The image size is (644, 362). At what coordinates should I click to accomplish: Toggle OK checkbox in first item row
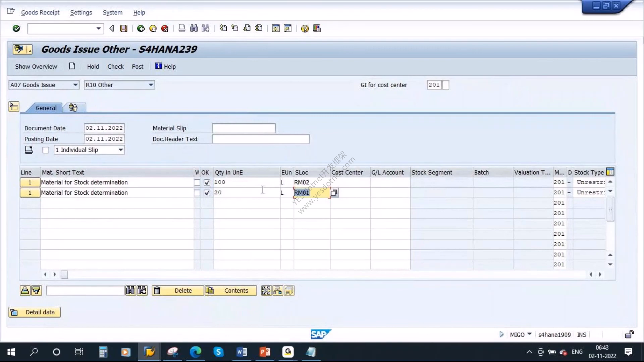click(207, 183)
